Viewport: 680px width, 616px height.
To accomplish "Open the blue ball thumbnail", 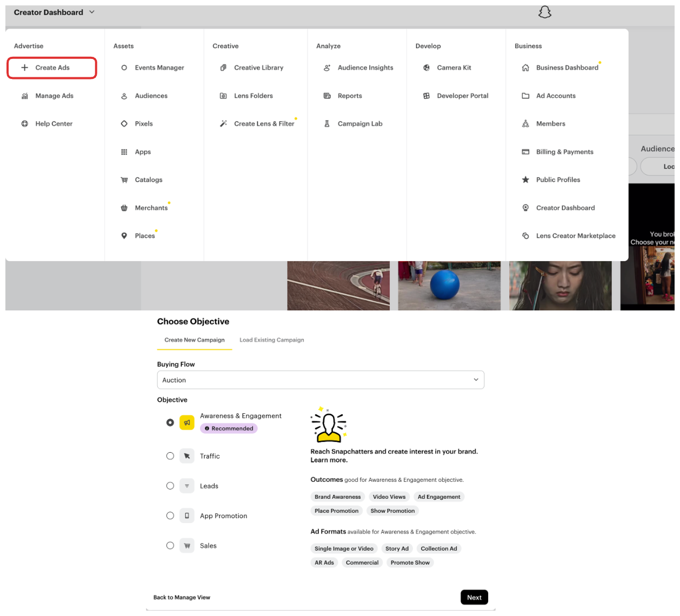I will [449, 286].
